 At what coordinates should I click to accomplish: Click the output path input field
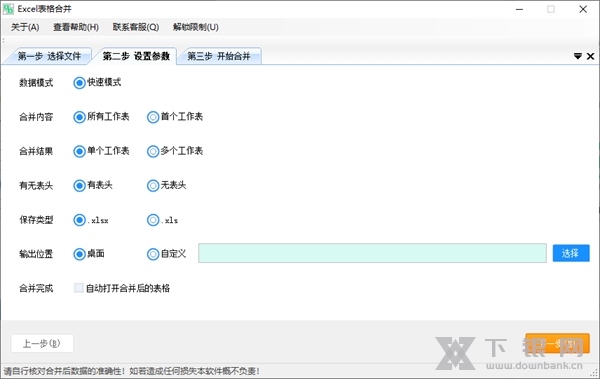coord(372,253)
